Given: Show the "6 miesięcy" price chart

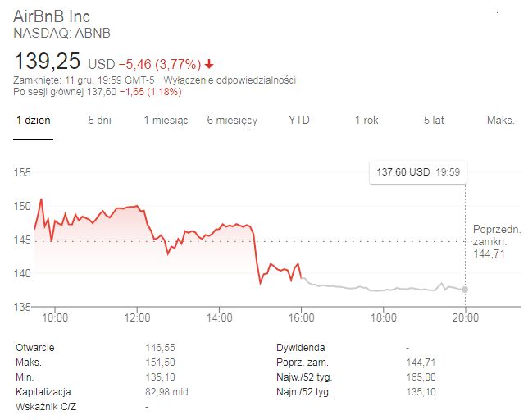Looking at the screenshot, I should click(x=232, y=121).
